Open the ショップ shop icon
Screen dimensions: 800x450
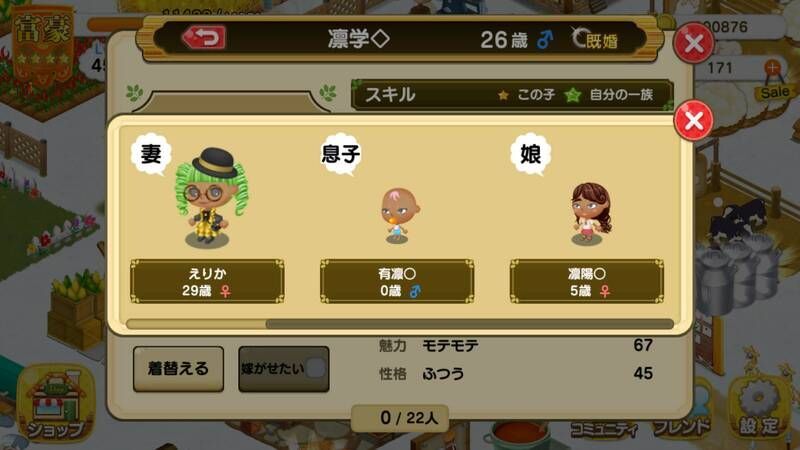pyautogui.click(x=56, y=403)
